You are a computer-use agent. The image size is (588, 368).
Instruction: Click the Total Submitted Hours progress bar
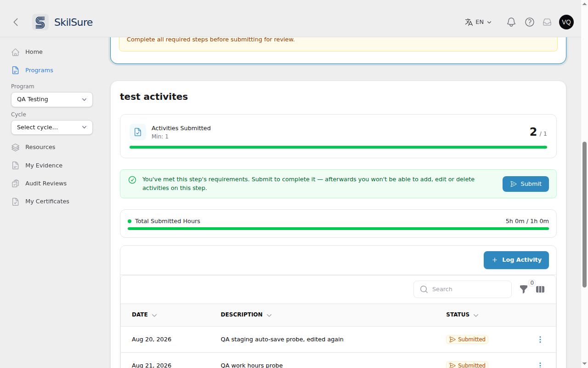coord(338,229)
